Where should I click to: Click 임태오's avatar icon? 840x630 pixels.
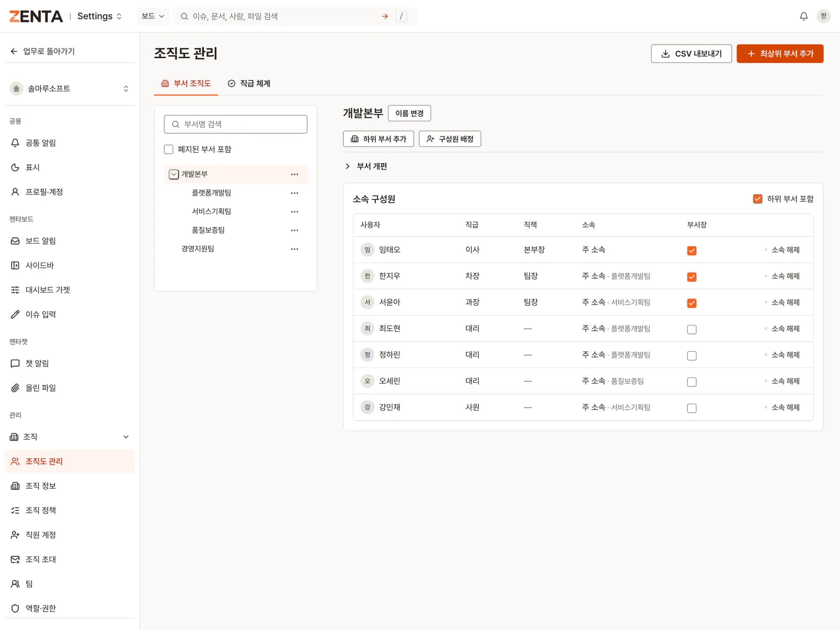pyautogui.click(x=367, y=250)
